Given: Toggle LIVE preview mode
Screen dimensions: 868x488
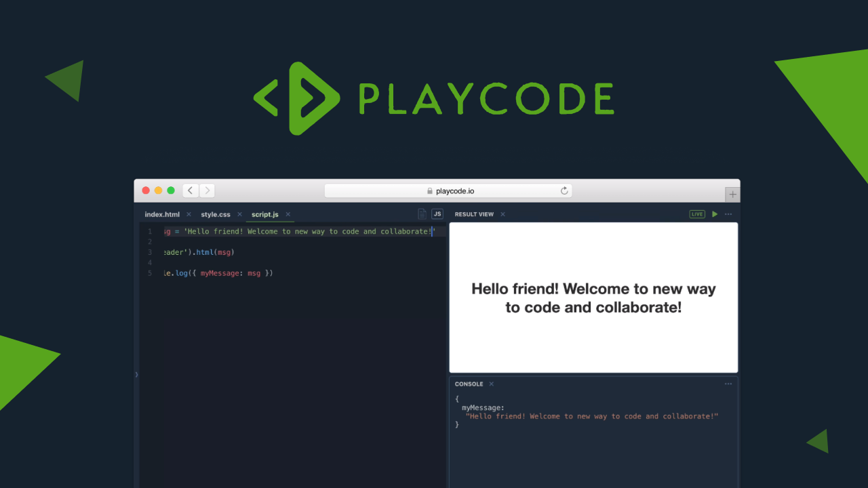Looking at the screenshot, I should [x=697, y=213].
